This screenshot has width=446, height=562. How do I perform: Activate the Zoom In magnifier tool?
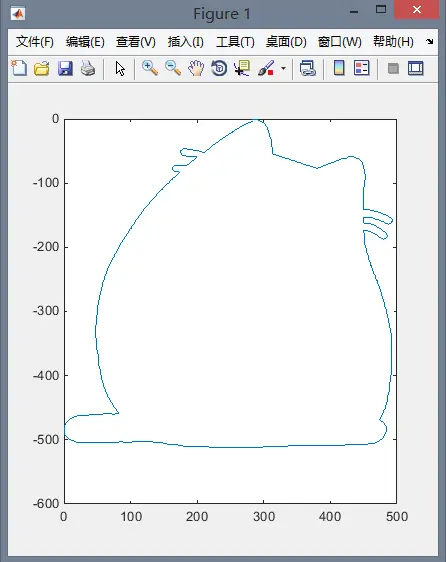coord(150,68)
